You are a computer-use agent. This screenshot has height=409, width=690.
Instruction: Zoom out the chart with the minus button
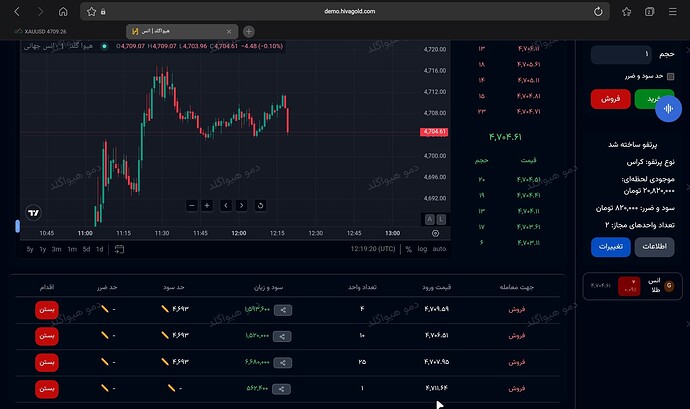pos(191,206)
